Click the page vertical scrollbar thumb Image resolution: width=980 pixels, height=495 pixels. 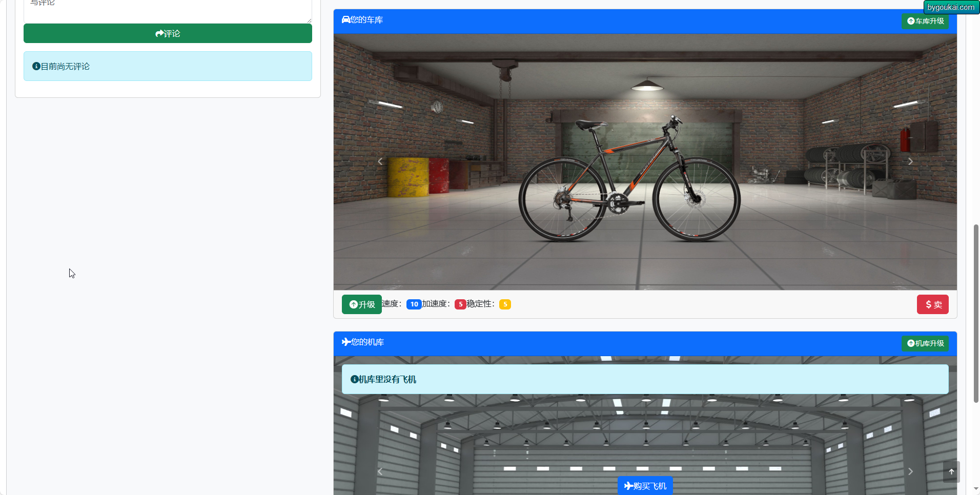pyautogui.click(x=976, y=313)
